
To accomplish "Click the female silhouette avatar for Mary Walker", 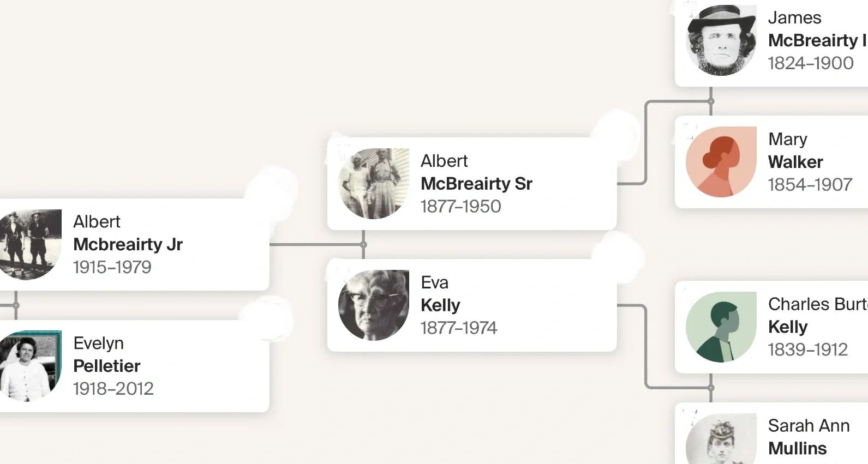I will click(721, 162).
